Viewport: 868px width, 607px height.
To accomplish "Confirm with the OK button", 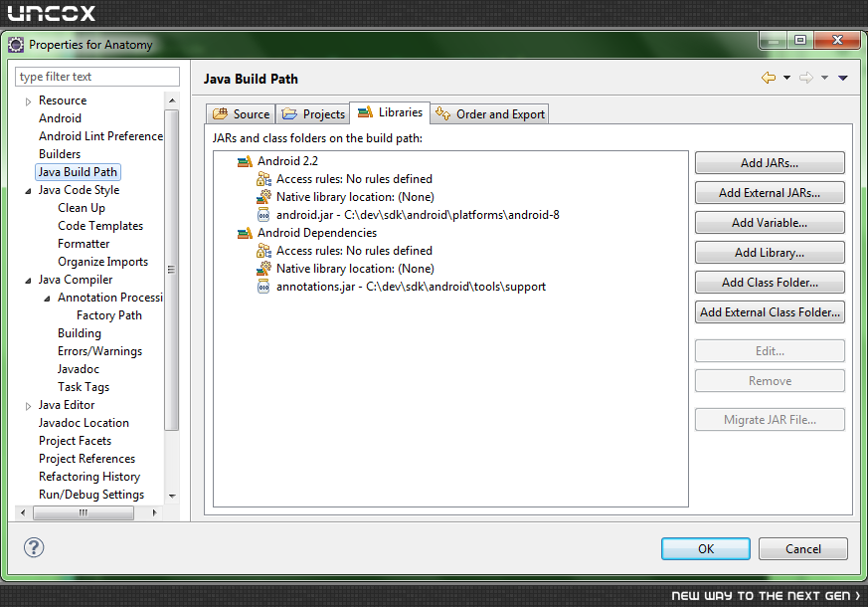I will click(706, 549).
